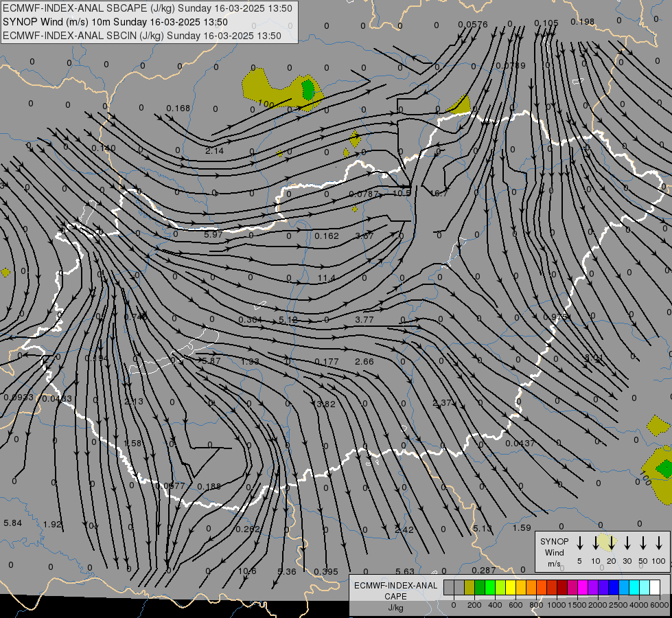Click the 20 m/s wind arrow in legend
Viewport: 672px width, 618px height.
coord(611,543)
